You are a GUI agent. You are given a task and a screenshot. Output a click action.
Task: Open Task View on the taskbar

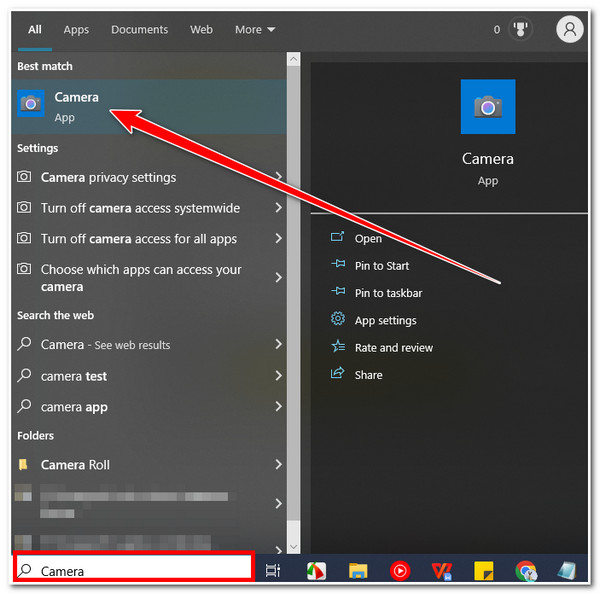[273, 571]
